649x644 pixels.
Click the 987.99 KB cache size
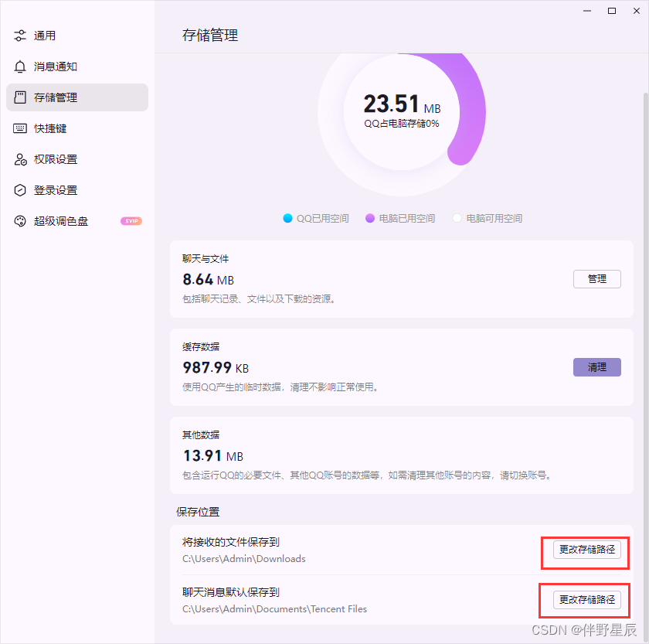click(216, 368)
